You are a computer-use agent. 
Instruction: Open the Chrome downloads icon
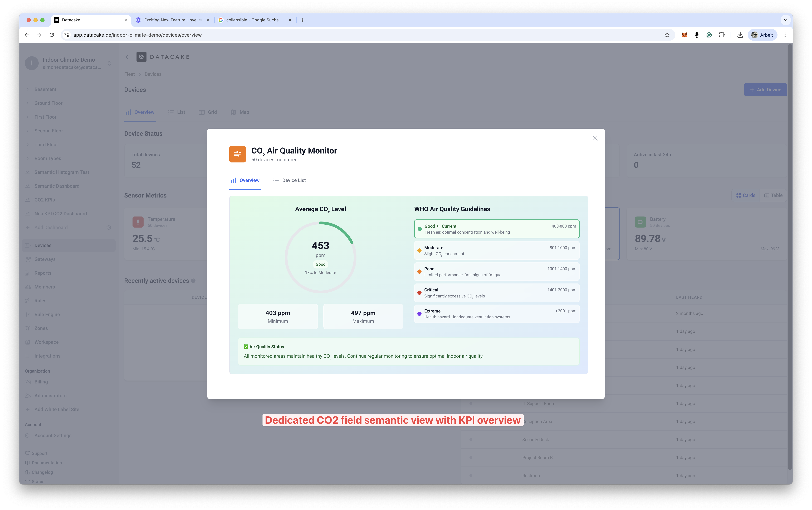(x=740, y=35)
